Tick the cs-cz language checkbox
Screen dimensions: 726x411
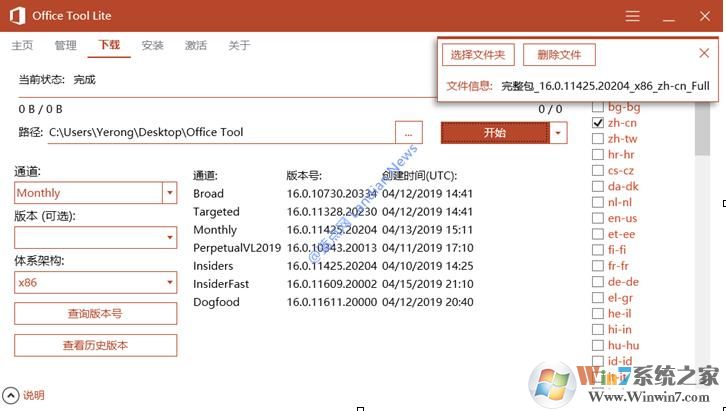598,170
